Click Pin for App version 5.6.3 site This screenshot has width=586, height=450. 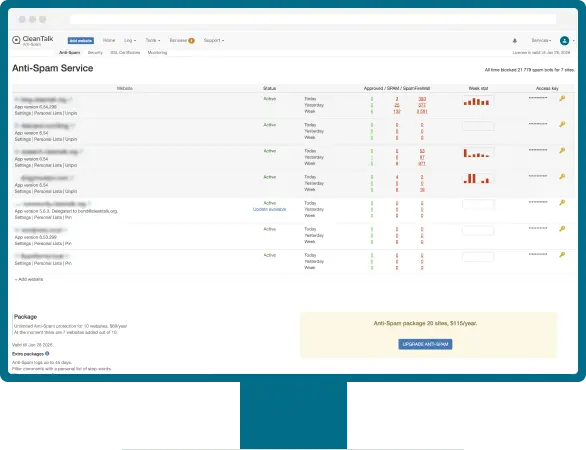[68, 217]
